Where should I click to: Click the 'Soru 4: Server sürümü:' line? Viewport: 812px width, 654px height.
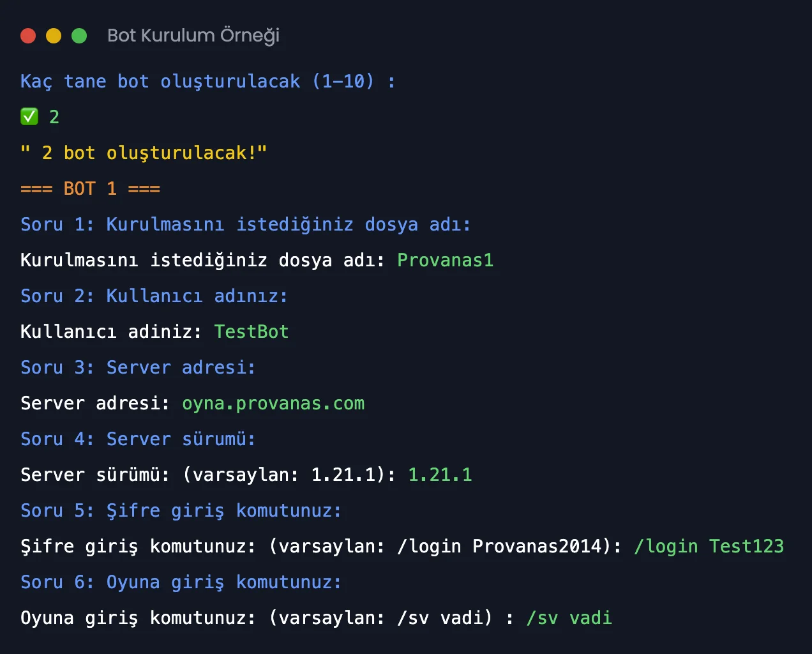(138, 439)
